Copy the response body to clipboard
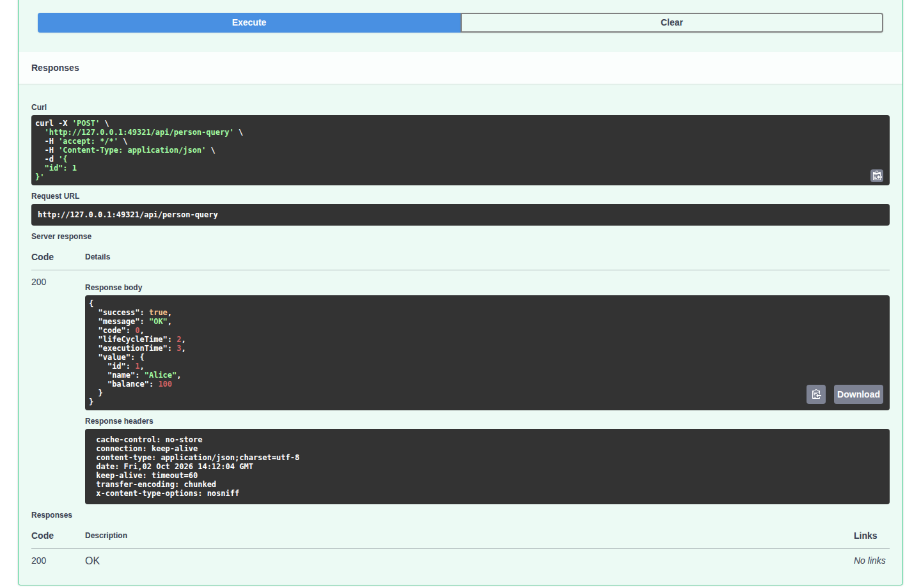This screenshot has height=588, width=921. (816, 394)
